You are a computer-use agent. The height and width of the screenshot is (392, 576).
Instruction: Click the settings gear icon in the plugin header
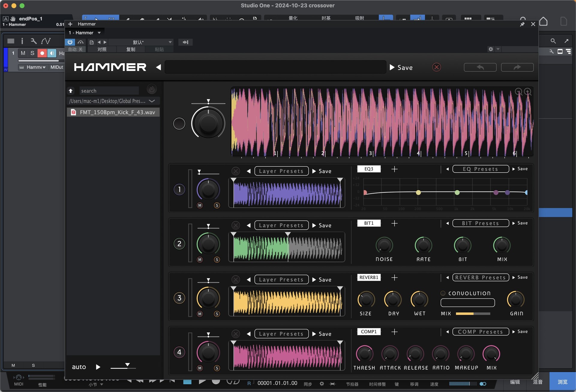[x=491, y=49]
